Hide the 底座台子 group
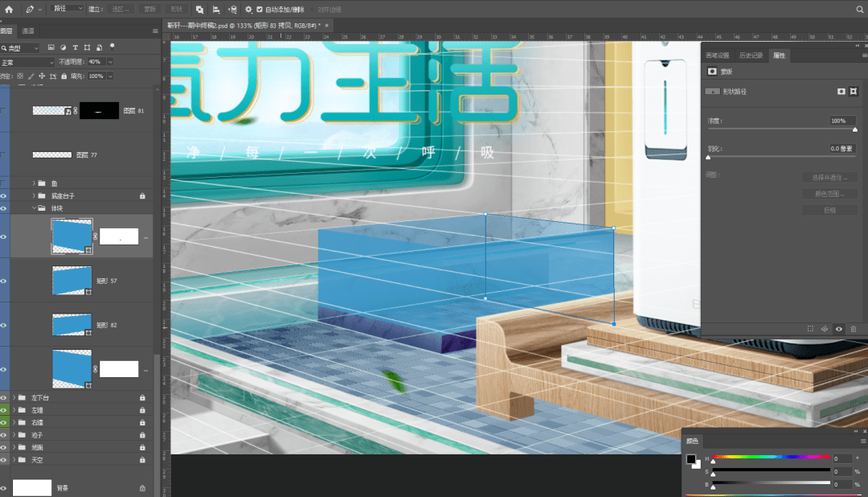 3,195
